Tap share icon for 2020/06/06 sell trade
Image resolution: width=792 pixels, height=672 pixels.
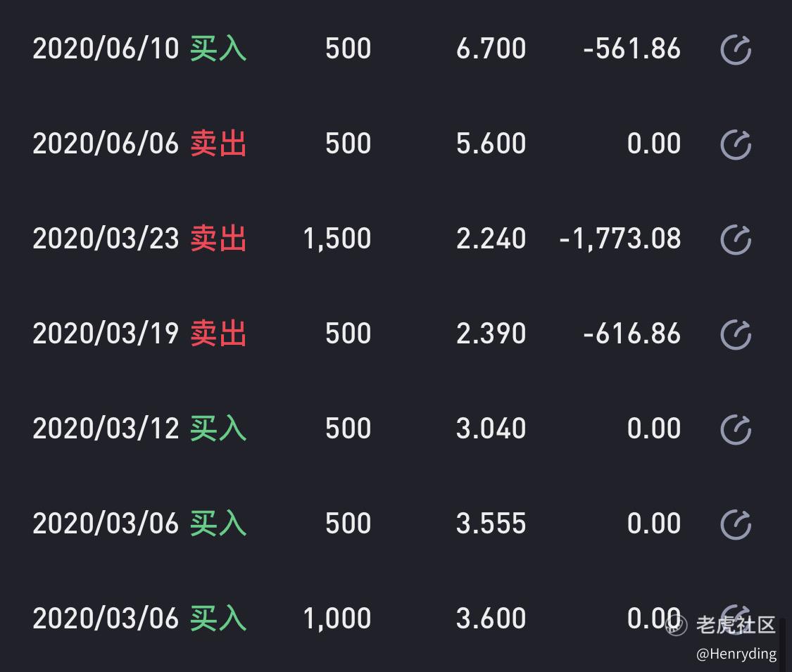(x=736, y=144)
